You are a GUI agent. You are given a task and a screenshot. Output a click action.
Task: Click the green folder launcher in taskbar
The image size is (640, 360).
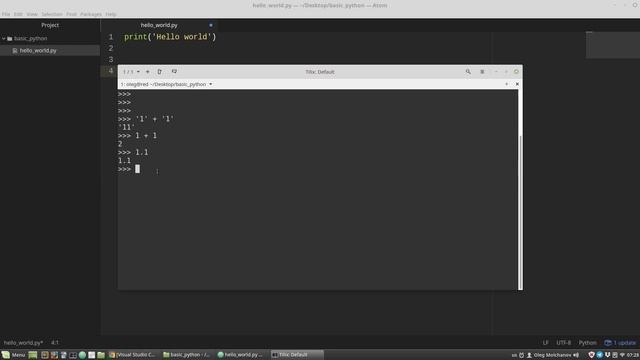click(101, 355)
